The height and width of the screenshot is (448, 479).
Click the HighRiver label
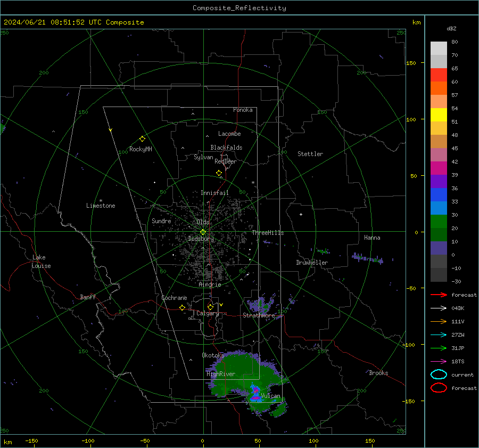[221, 374]
